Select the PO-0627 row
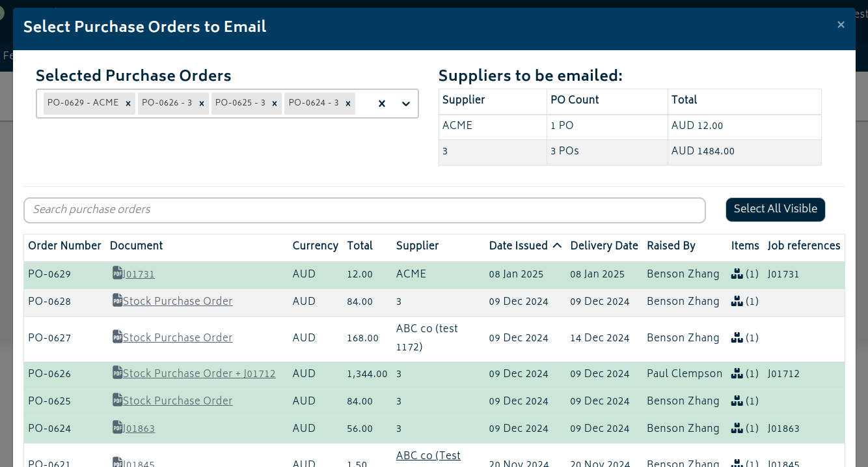This screenshot has height=467, width=868. coord(434,338)
